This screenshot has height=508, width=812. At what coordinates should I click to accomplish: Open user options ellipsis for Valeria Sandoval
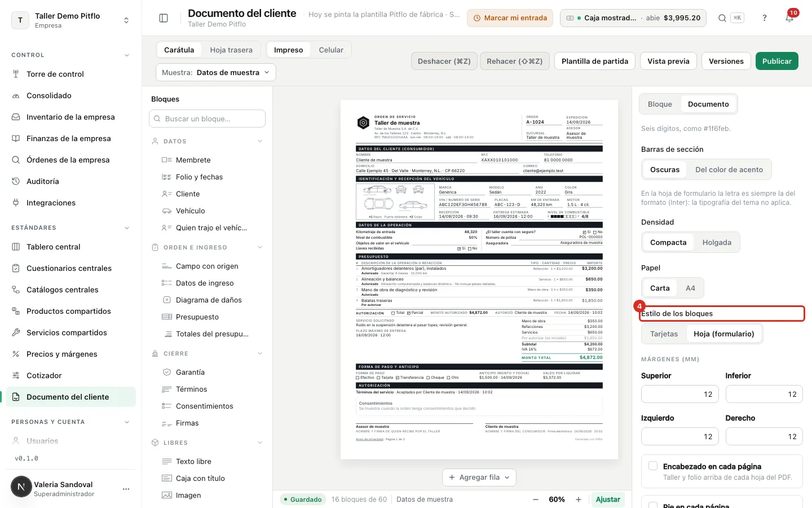(126, 489)
